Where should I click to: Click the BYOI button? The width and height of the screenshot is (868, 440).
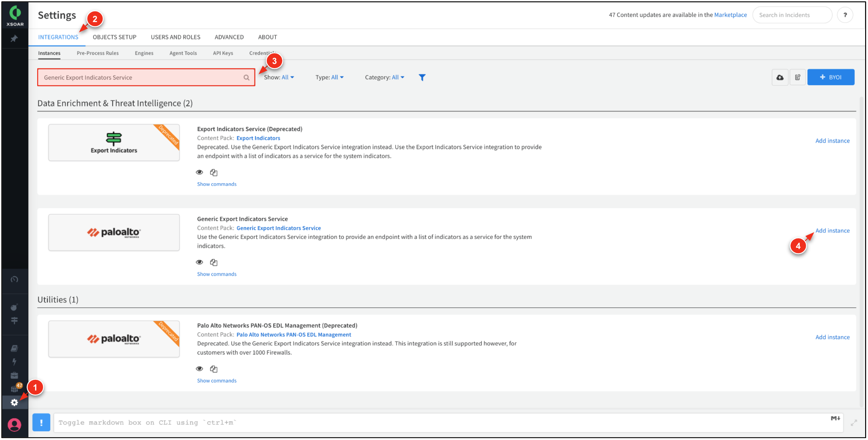[831, 78]
